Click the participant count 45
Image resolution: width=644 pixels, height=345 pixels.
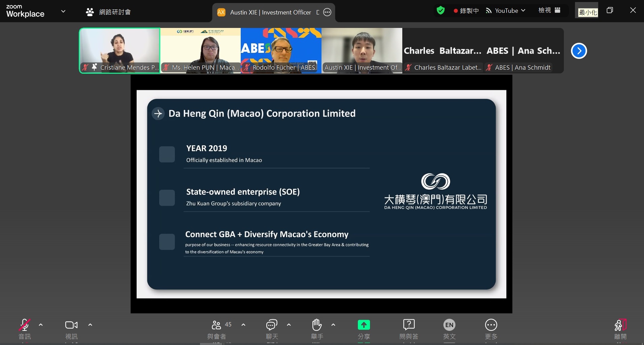(x=228, y=324)
